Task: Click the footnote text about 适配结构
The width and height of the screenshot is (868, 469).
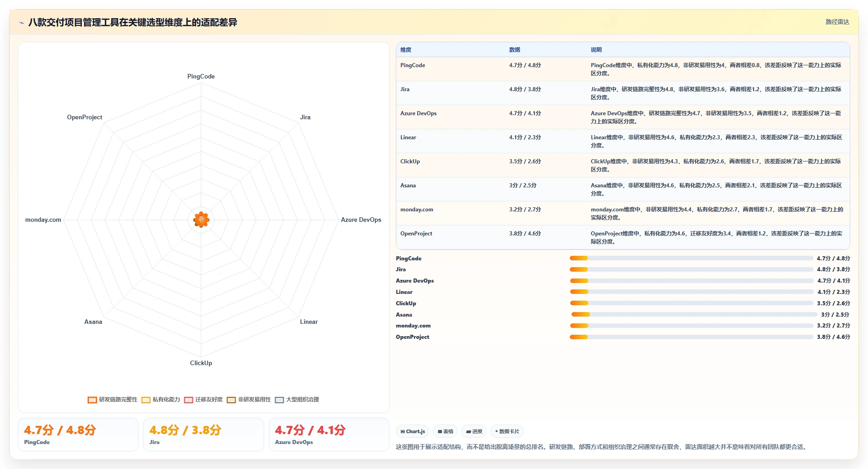Action: click(x=602, y=447)
